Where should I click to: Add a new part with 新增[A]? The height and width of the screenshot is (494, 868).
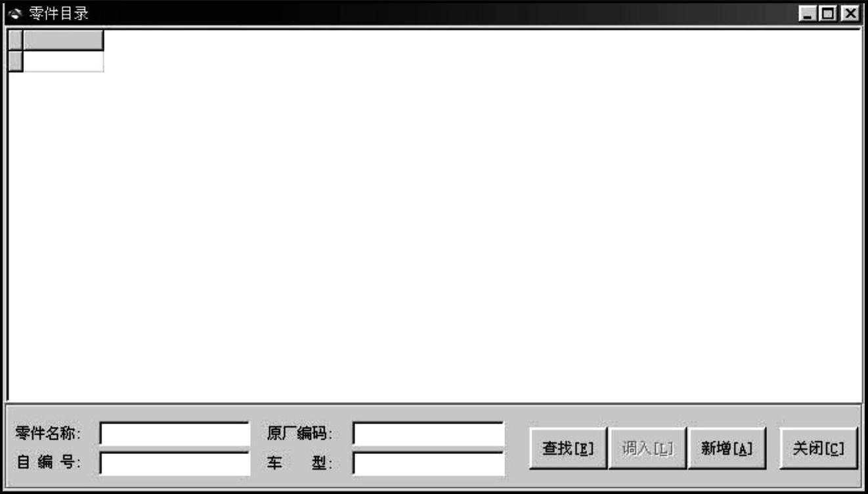[727, 449]
